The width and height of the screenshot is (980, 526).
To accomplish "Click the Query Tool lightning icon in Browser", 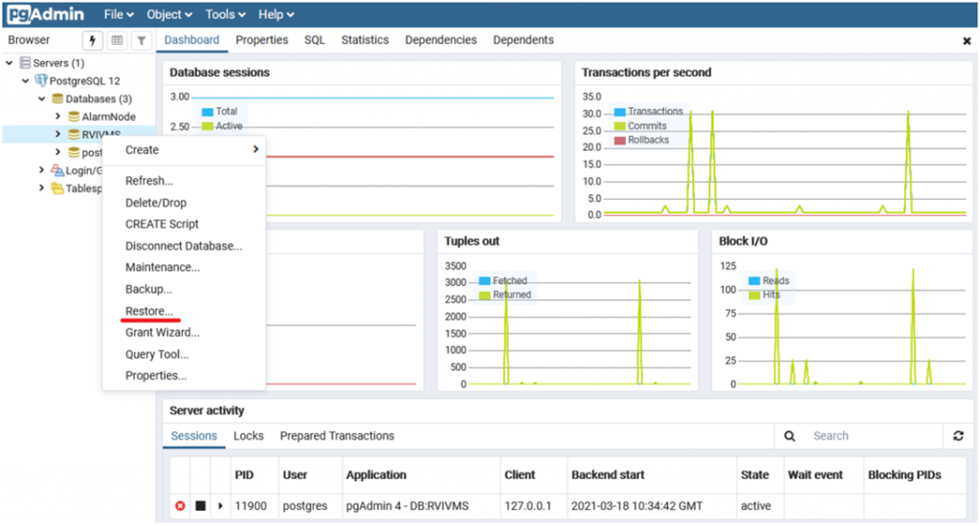I will coord(93,40).
